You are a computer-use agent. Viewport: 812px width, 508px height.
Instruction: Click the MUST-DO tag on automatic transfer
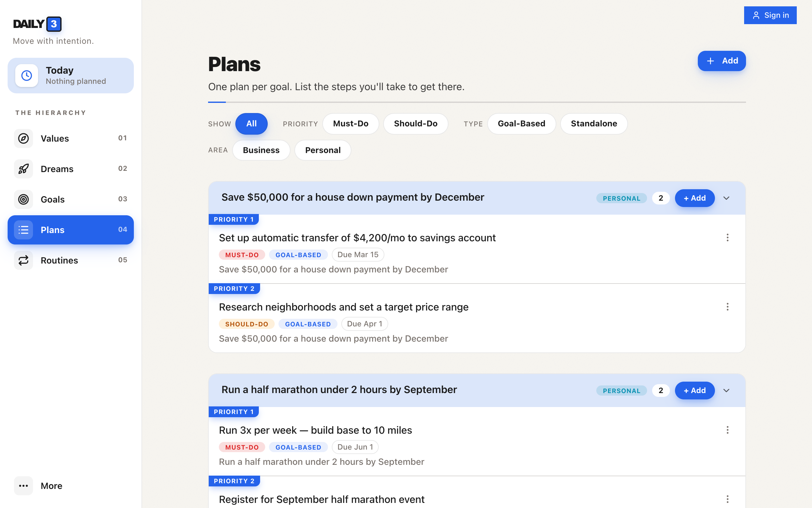pyautogui.click(x=242, y=255)
